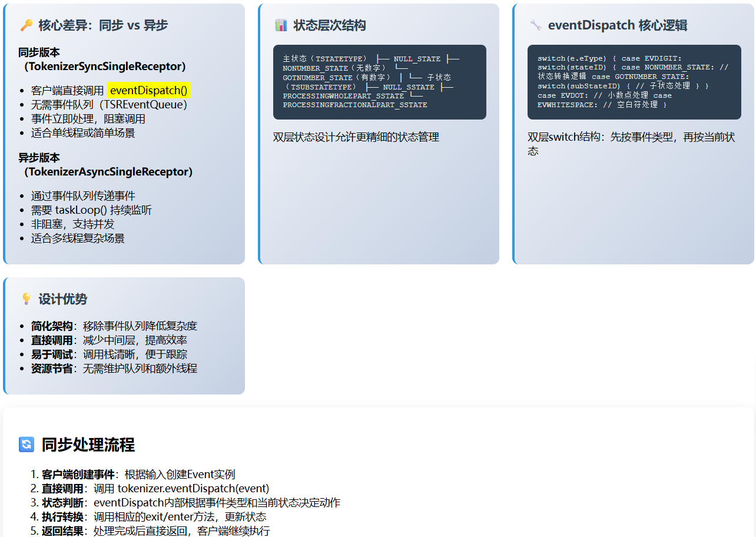Click step 4 执行转换

pyautogui.click(x=154, y=517)
